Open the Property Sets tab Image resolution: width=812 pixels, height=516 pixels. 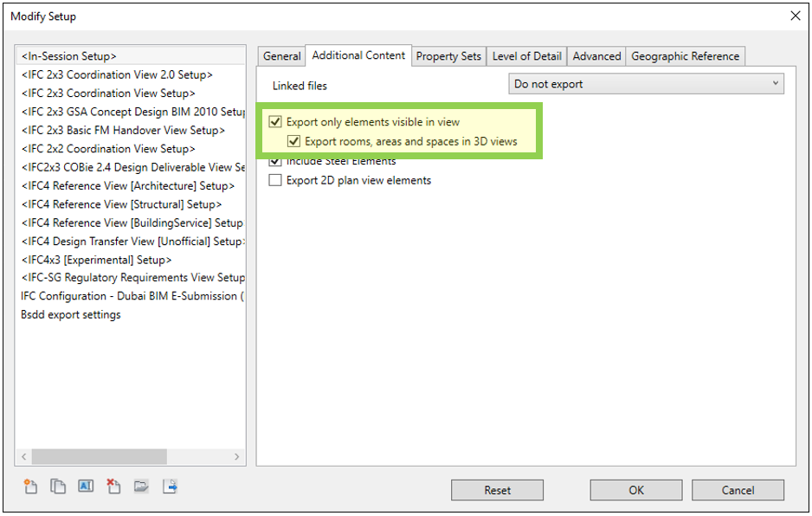point(448,55)
